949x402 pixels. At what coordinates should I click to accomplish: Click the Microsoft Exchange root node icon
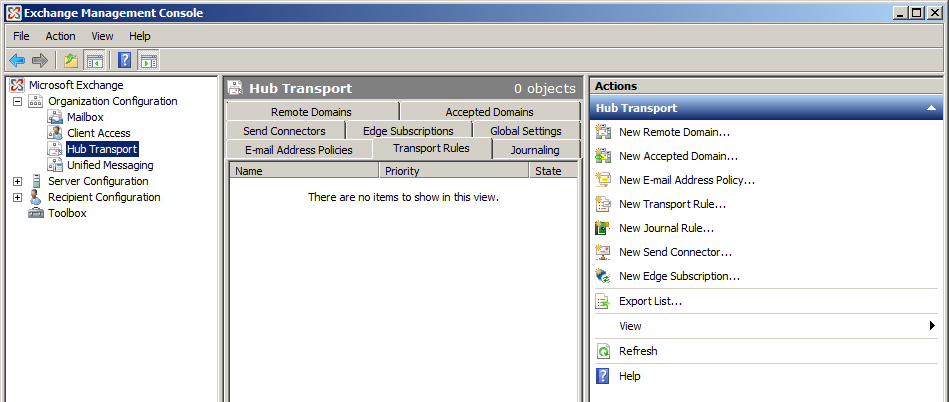pos(19,85)
